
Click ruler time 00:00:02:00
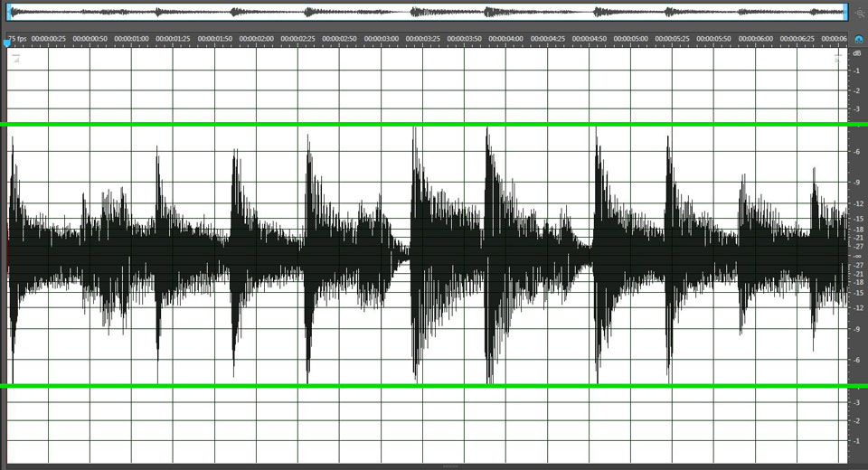click(x=256, y=39)
